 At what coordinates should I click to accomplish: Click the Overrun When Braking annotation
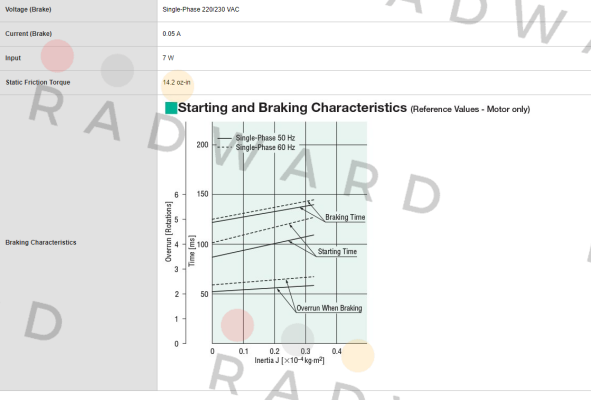pos(329,308)
